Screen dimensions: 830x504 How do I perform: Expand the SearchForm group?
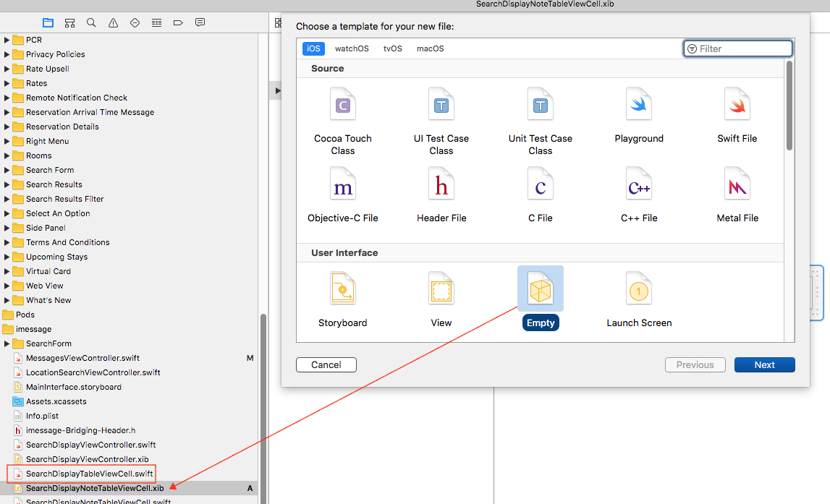(x=7, y=343)
